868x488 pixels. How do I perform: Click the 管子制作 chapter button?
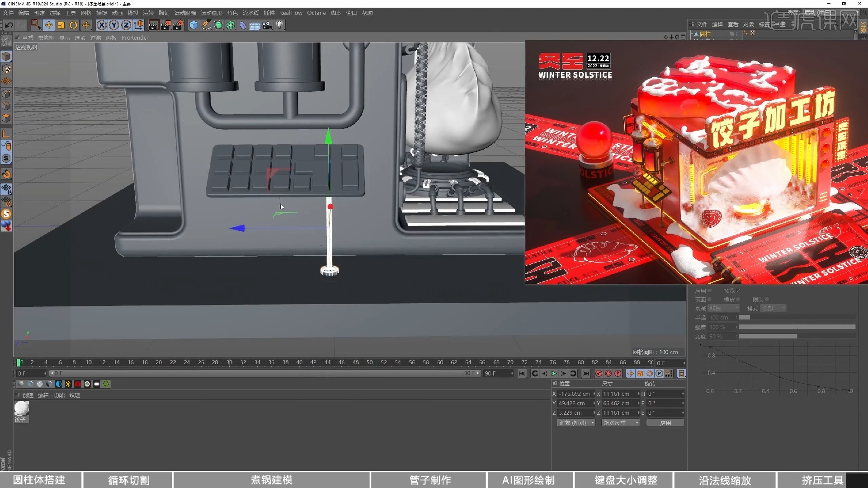(x=430, y=480)
